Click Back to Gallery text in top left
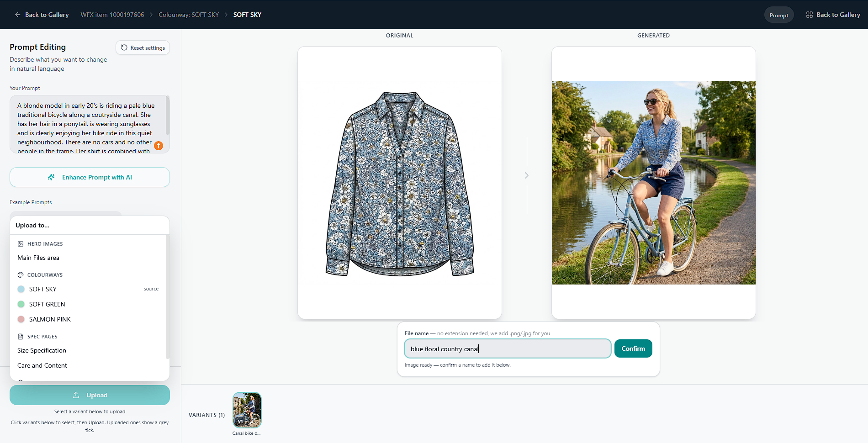868x443 pixels. (47, 15)
